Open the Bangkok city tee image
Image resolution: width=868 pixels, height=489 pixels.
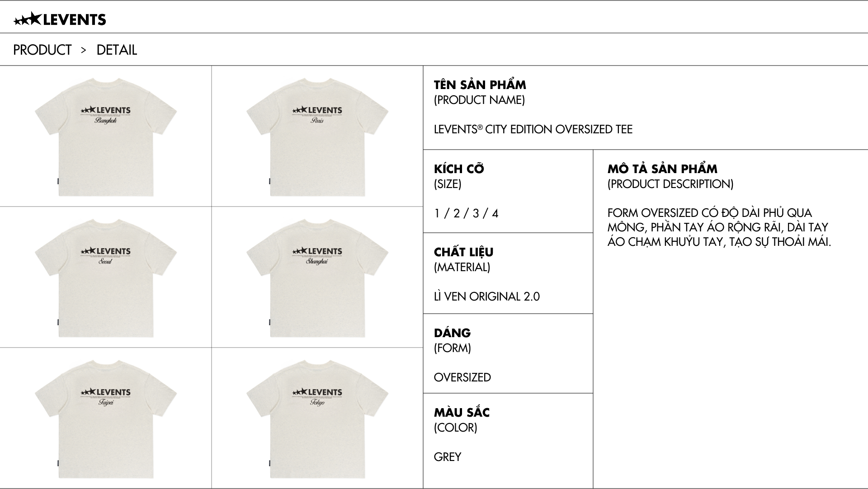point(106,137)
